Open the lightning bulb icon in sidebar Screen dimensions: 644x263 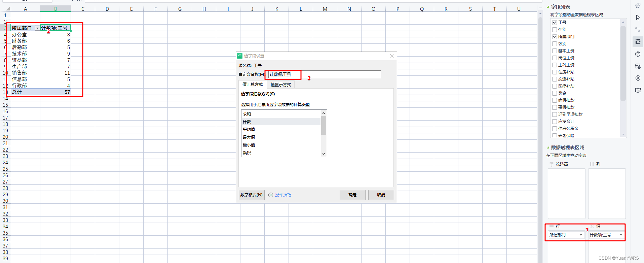point(638,78)
